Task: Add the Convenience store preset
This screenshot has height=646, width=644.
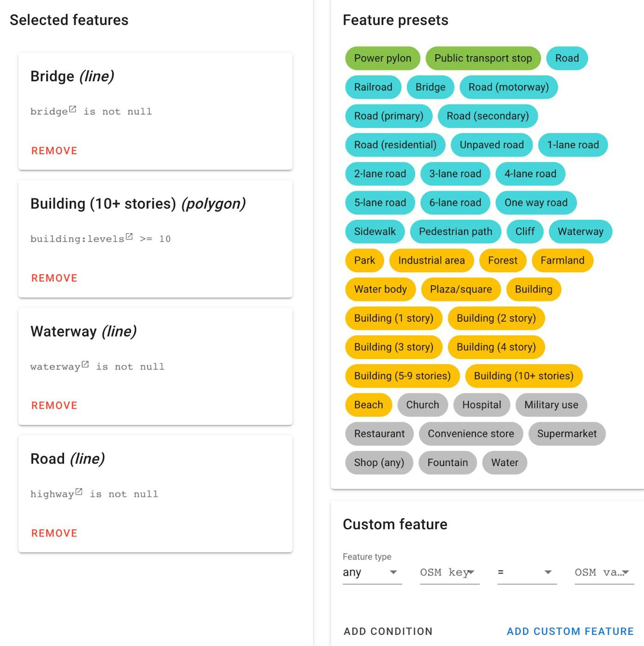Action: (471, 434)
